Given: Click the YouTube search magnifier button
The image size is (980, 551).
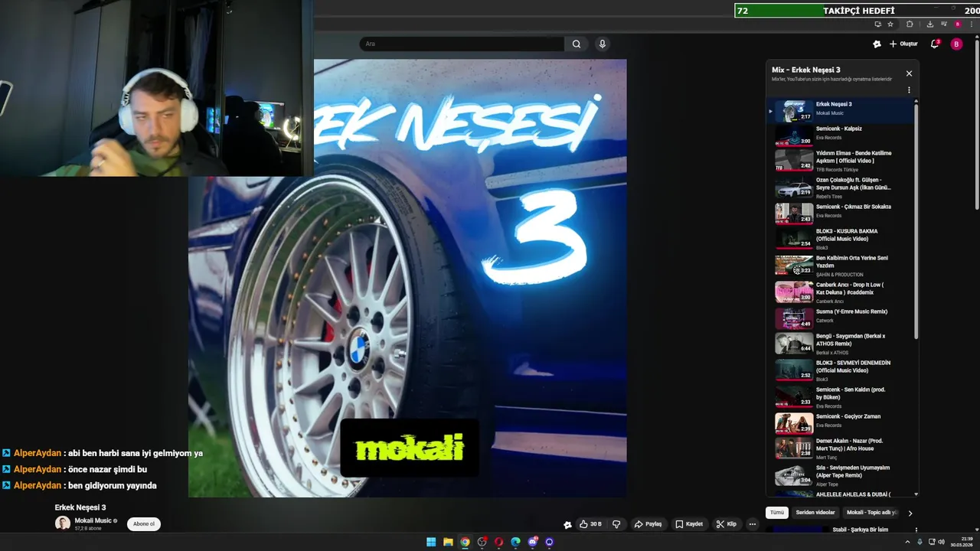Looking at the screenshot, I should [x=577, y=44].
